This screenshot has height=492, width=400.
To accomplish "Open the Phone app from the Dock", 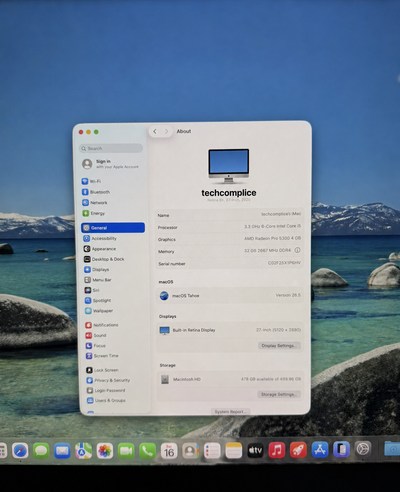I will (x=147, y=451).
